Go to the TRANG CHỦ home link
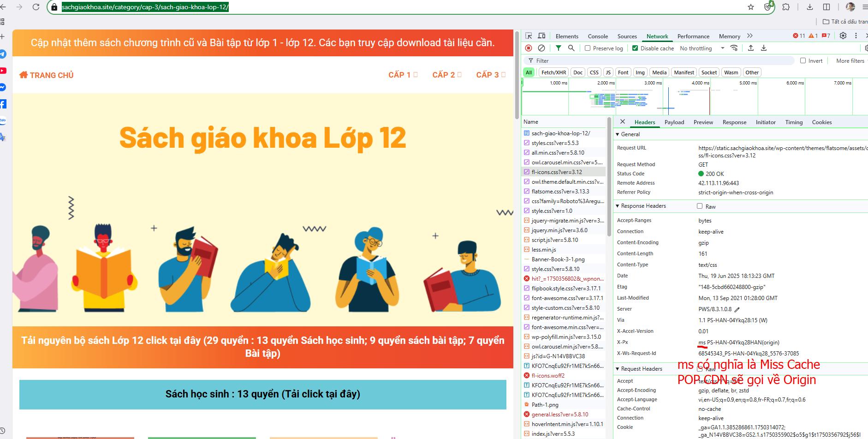The height and width of the screenshot is (439, 868). pyautogui.click(x=47, y=75)
